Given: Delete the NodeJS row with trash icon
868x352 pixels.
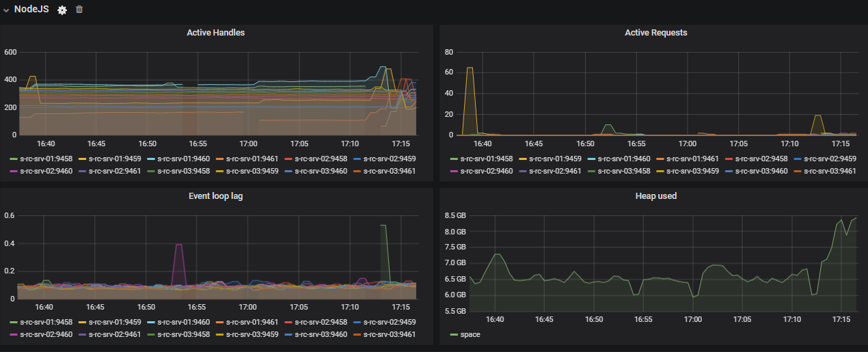Looking at the screenshot, I should (x=79, y=10).
